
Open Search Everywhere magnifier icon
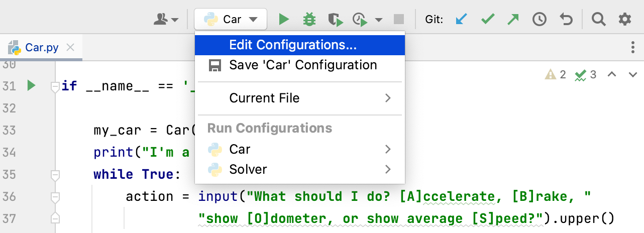tap(598, 20)
